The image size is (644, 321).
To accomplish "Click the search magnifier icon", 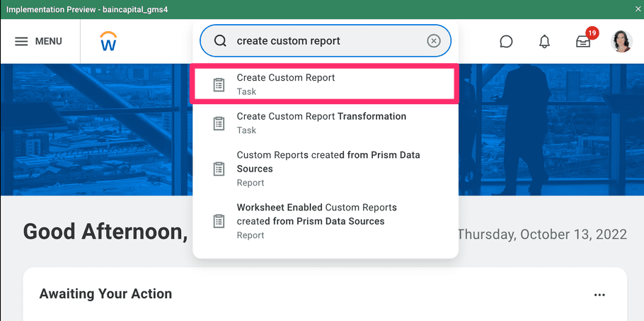I will coord(221,40).
